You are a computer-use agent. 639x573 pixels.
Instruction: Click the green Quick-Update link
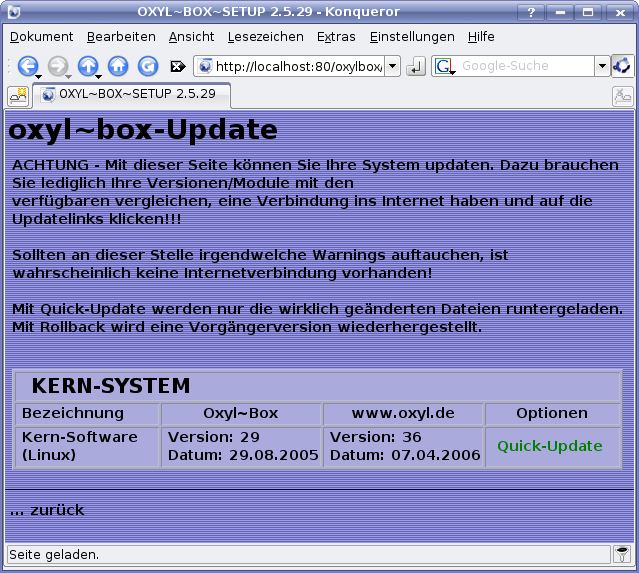point(550,446)
